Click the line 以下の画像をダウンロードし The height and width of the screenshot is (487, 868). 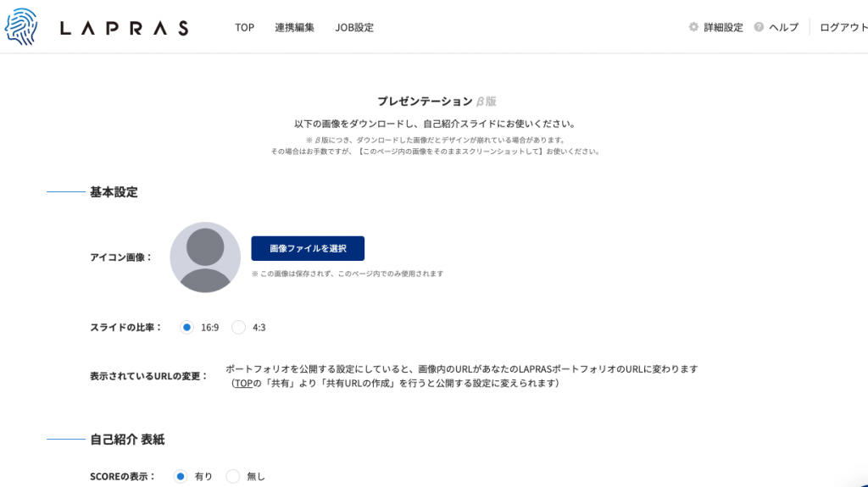(435, 124)
